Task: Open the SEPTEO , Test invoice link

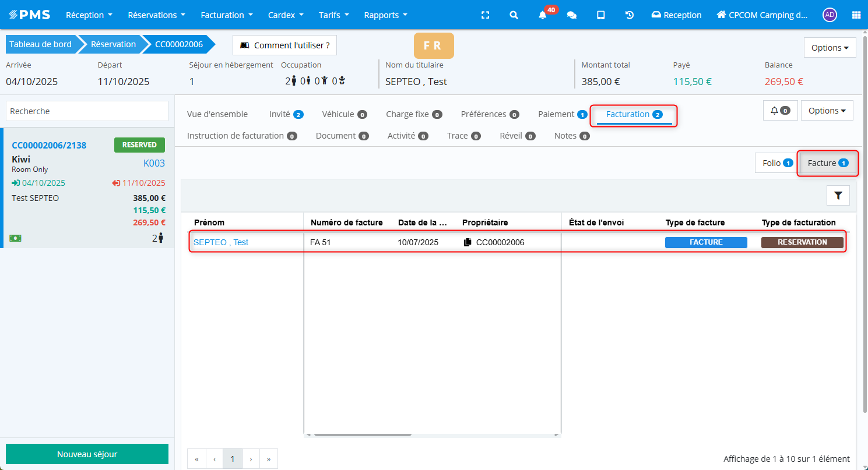Action: click(x=221, y=242)
